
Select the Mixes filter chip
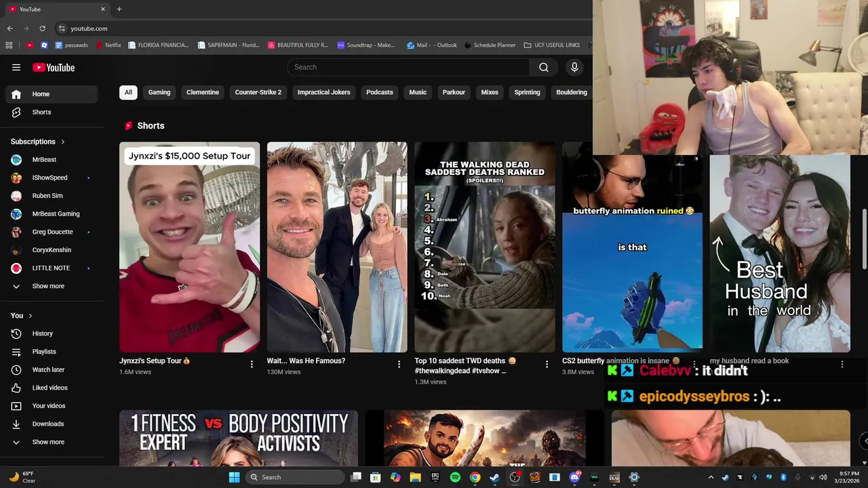pos(490,92)
